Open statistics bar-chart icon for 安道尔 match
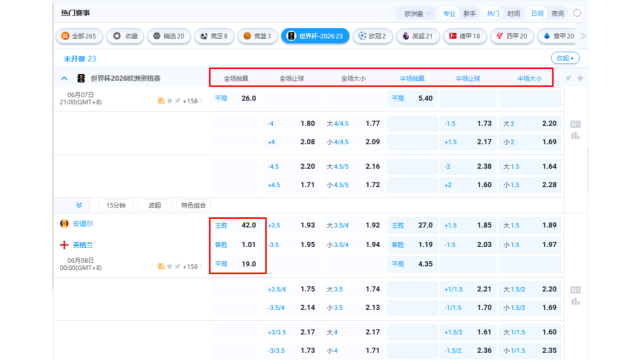 click(x=576, y=301)
